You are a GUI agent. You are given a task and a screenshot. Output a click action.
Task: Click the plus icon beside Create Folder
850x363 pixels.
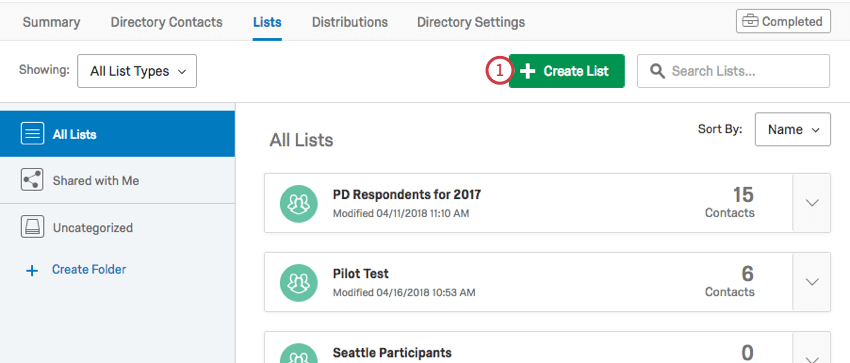click(x=32, y=270)
